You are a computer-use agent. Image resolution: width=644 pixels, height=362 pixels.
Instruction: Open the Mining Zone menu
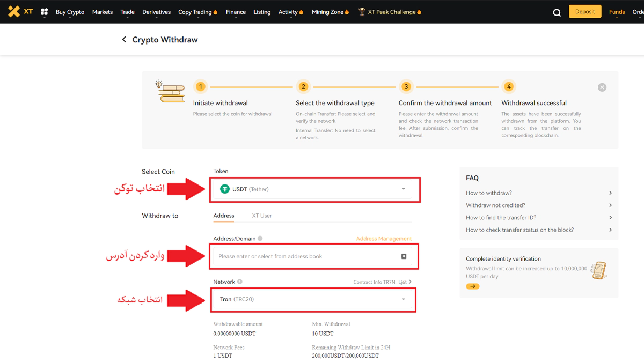point(331,12)
